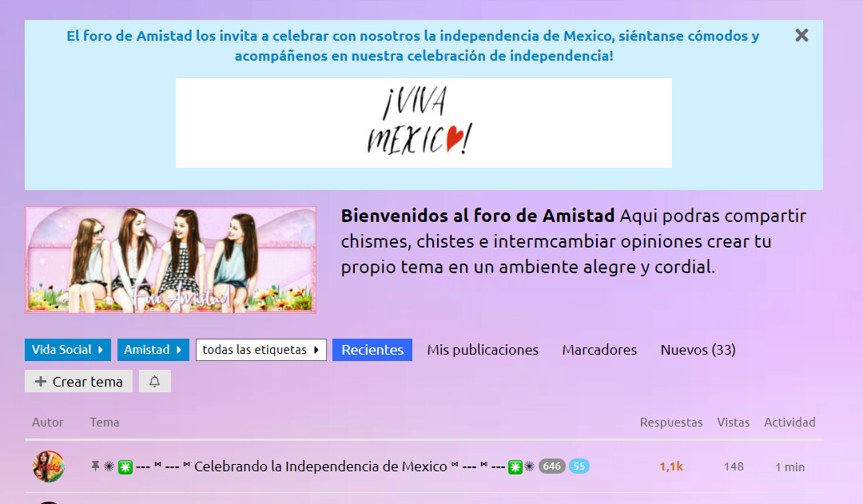The image size is (863, 504).
Task: Click the 'El foro de Amistad los invita' announcement
Action: click(413, 46)
